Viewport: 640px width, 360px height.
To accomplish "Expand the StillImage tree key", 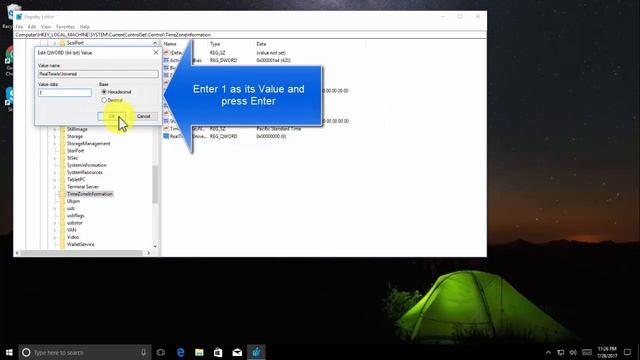I will [x=55, y=129].
